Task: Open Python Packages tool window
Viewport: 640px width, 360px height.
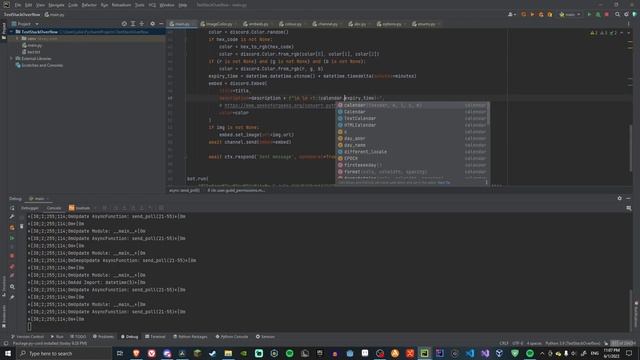Action: [x=190, y=337]
